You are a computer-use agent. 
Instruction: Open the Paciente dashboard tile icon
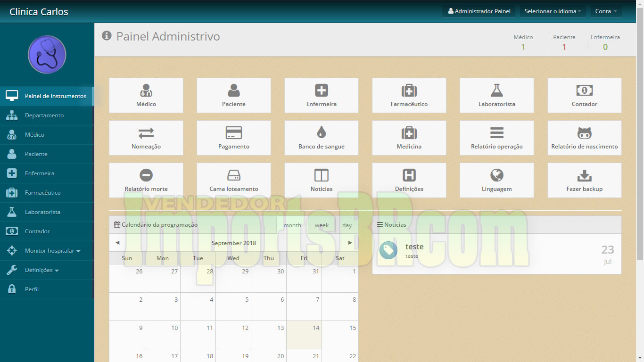pos(234,90)
